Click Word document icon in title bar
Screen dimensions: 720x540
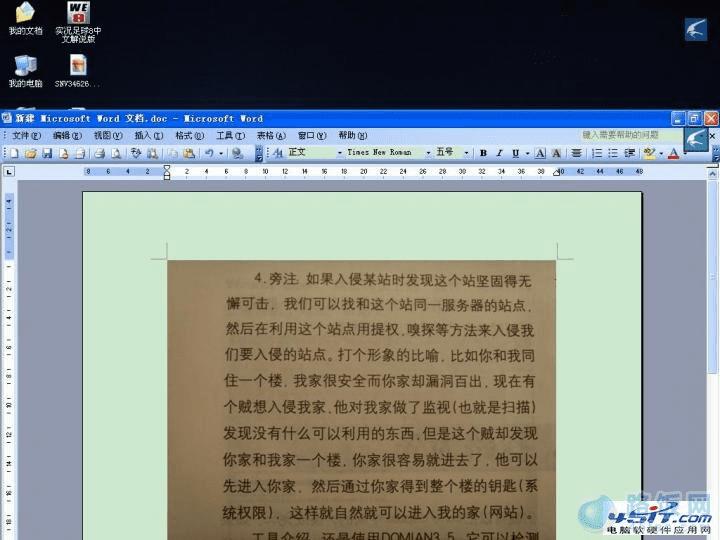tap(6, 118)
